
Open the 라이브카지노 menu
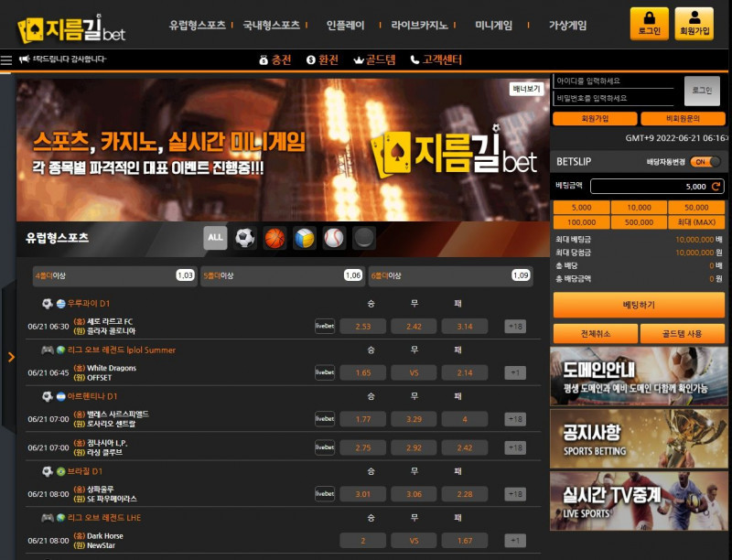[x=419, y=26]
